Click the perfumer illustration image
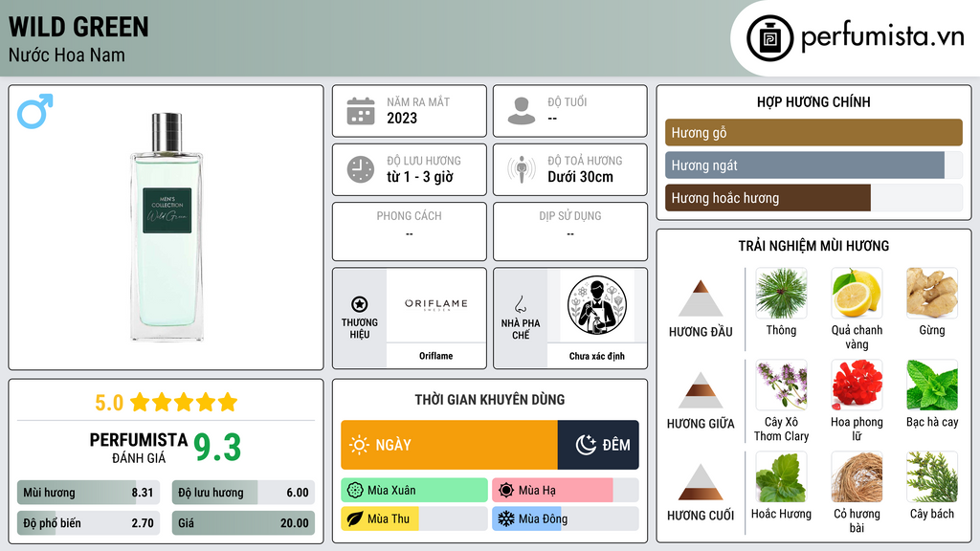 coord(597,305)
